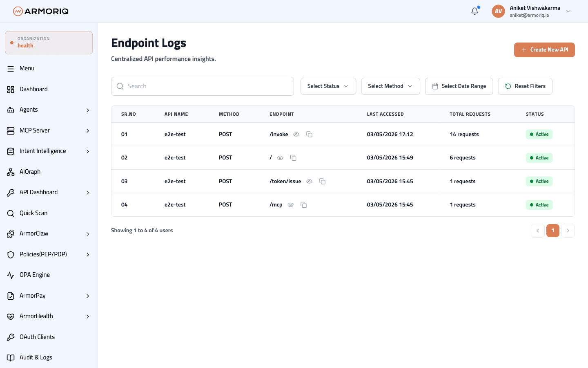The image size is (588, 368).
Task: Click the Audit & Logs book icon
Action: [11, 358]
